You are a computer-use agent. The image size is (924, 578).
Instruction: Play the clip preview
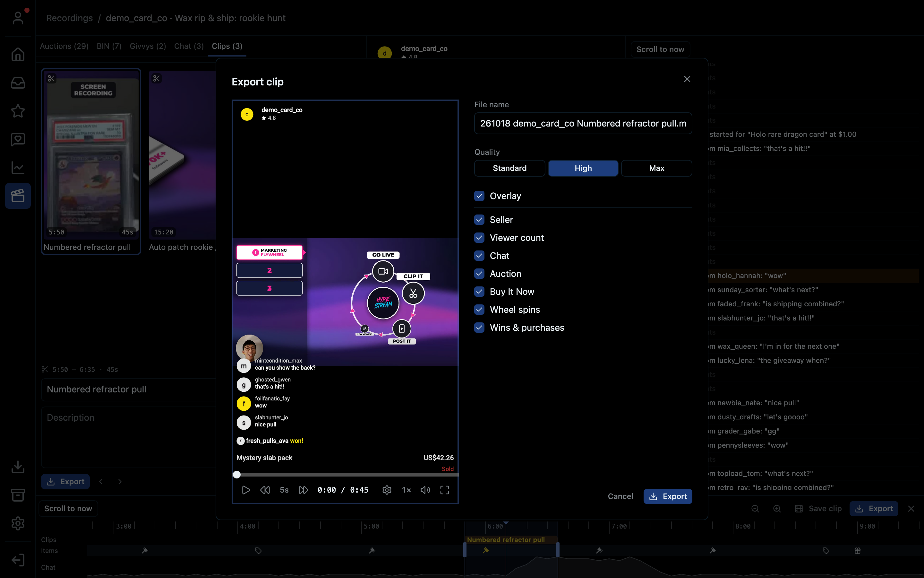pos(246,490)
